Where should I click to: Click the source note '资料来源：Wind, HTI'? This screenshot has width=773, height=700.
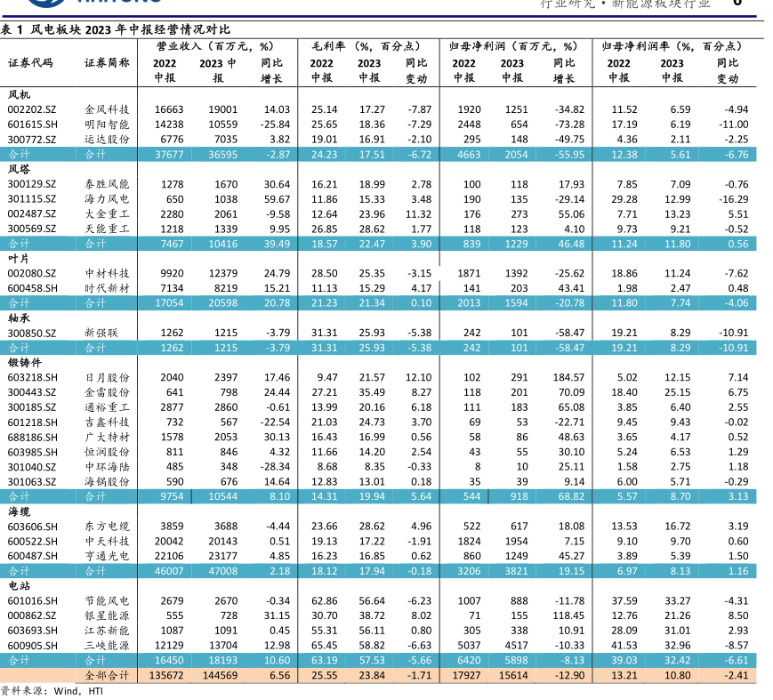click(x=52, y=690)
